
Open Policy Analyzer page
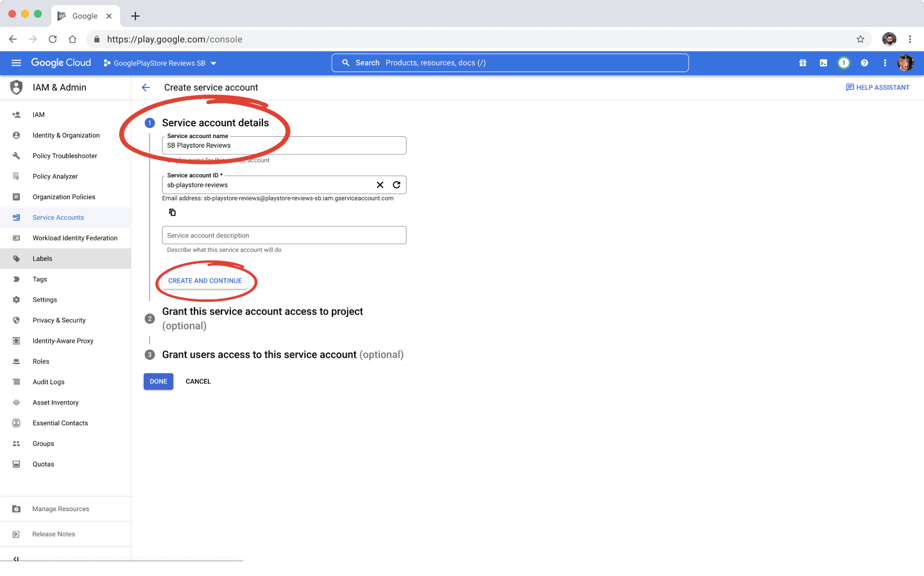click(x=65, y=177)
